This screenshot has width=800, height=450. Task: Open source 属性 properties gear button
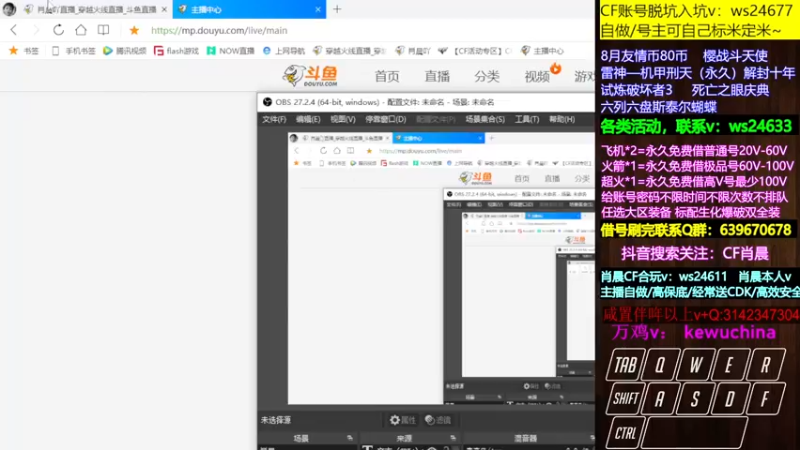[403, 420]
